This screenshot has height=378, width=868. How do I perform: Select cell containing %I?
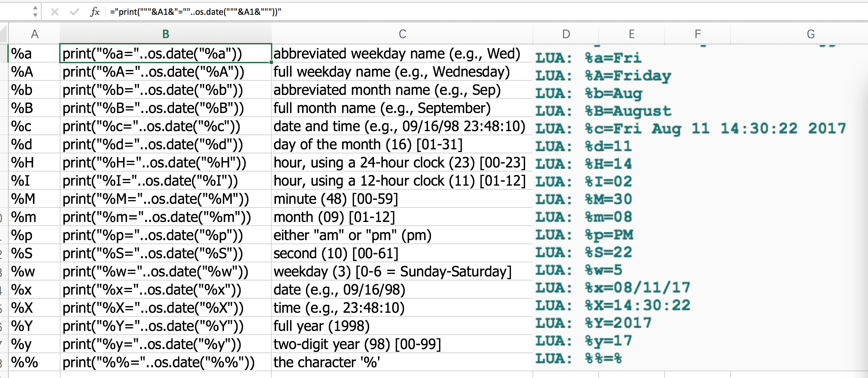coord(34,181)
